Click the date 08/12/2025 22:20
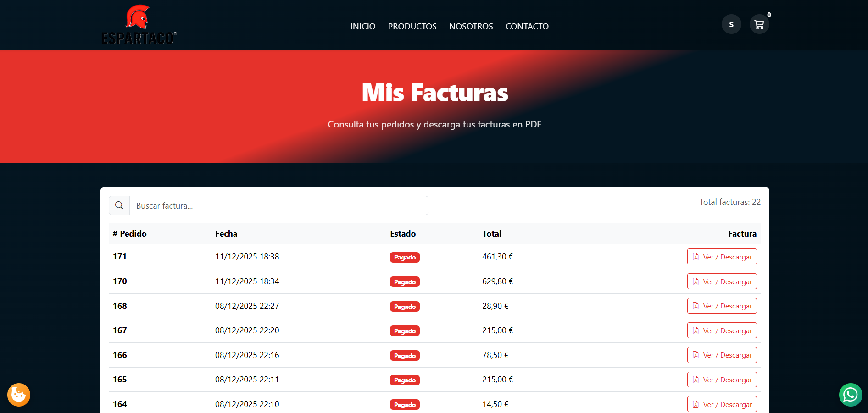 coord(247,330)
